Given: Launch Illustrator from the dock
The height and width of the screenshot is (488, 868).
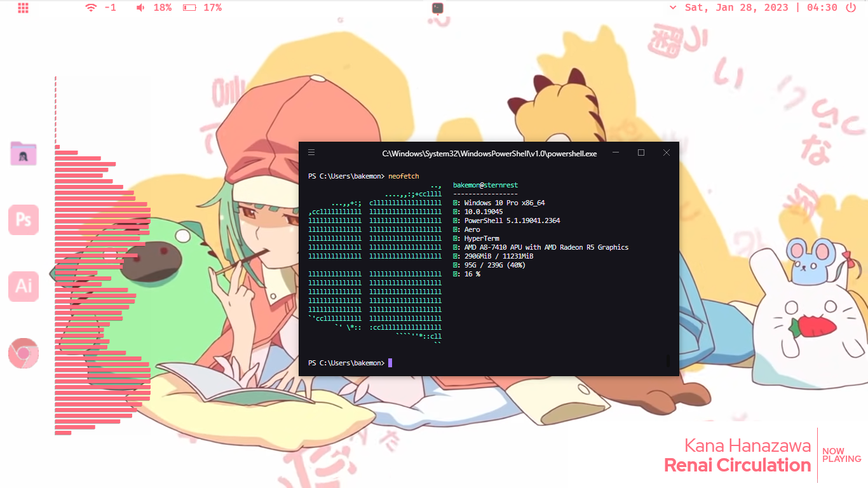Looking at the screenshot, I should click(24, 286).
